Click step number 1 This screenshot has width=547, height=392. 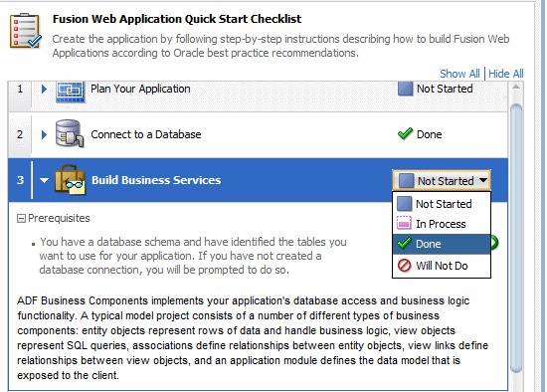[20, 89]
